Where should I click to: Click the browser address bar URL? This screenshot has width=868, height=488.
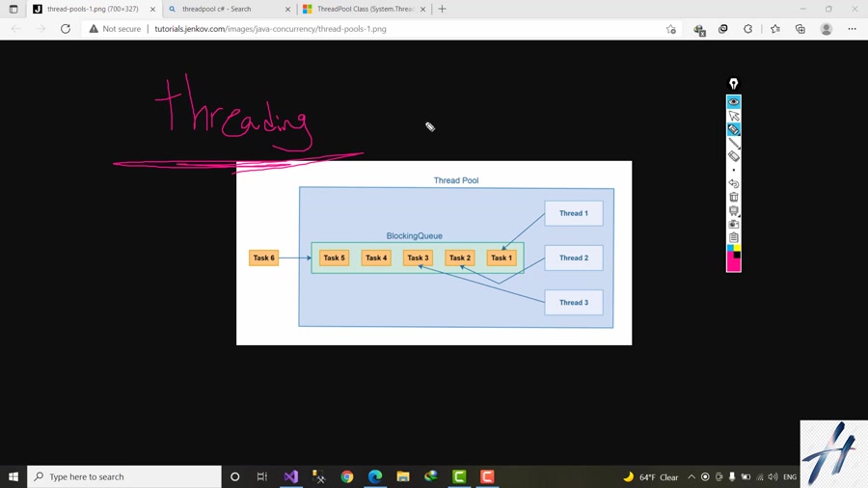pyautogui.click(x=270, y=29)
